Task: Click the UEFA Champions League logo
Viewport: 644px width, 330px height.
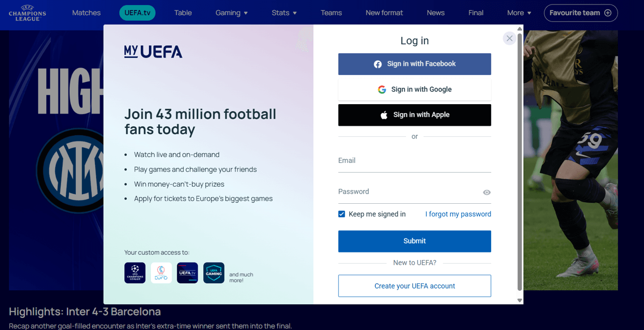Action: [27, 13]
